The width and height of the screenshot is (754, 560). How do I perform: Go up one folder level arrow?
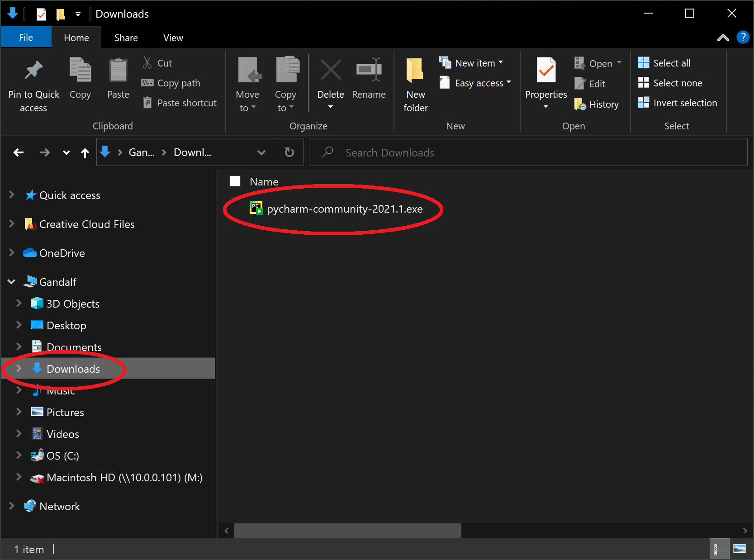click(x=85, y=153)
